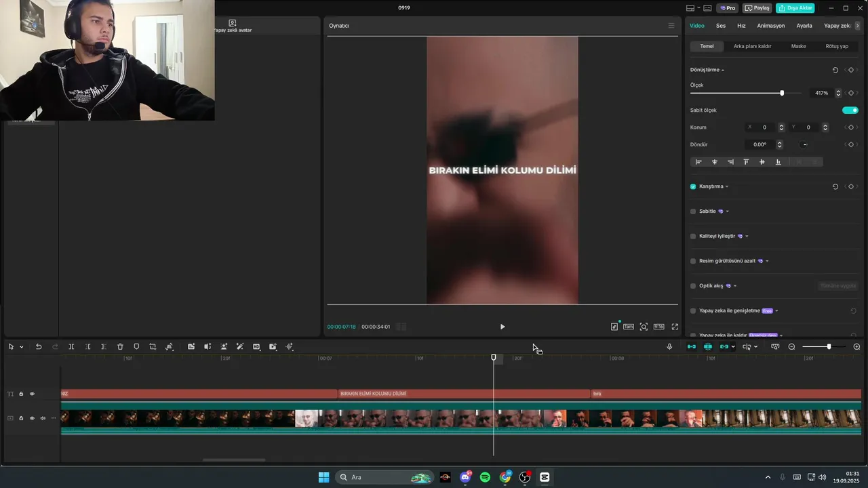Viewport: 868px width, 488px height.
Task: Enable the Optik akış checkbox
Action: pos(693,286)
